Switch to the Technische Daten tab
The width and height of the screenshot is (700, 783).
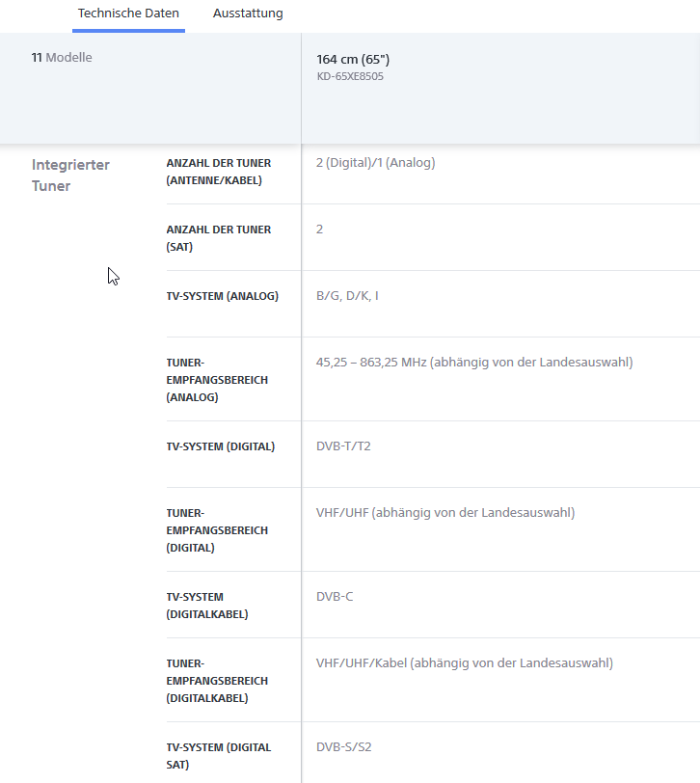click(128, 13)
